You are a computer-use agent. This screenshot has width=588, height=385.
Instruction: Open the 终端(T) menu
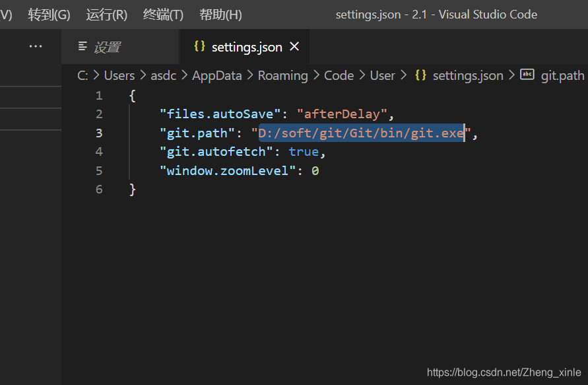[x=162, y=14]
